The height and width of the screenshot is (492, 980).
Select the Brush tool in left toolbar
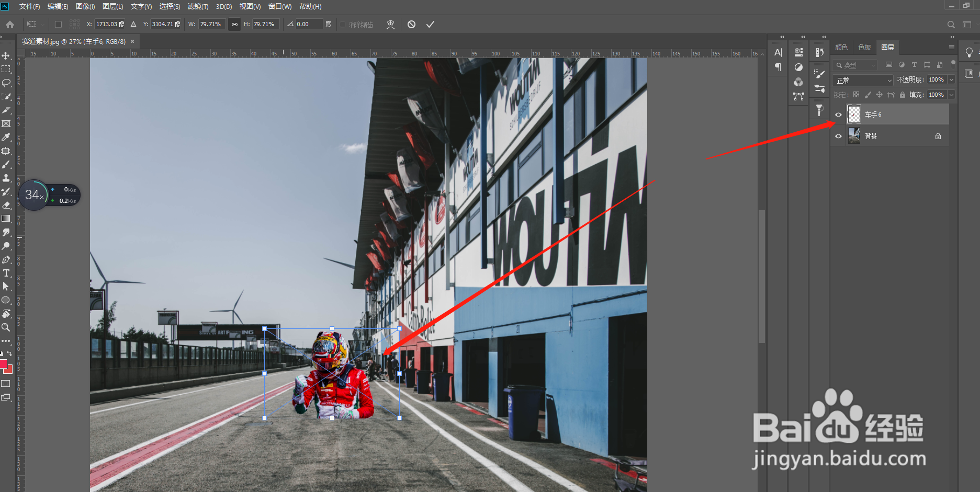coord(6,164)
